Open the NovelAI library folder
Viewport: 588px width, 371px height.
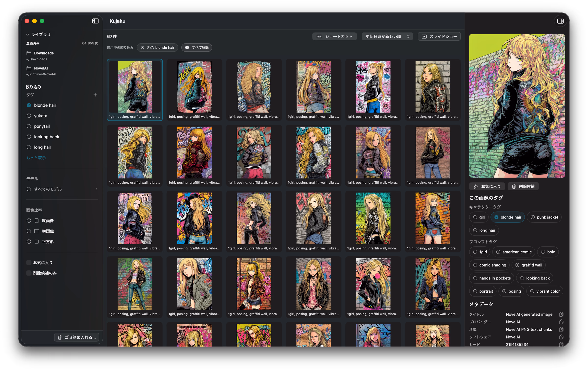coord(41,71)
